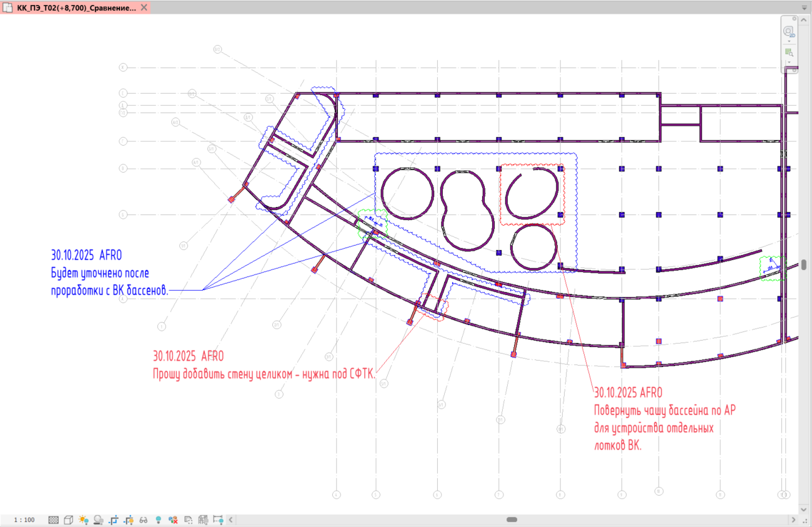Close the КК_ПЭ_Т02(+8,700) view tab
The width and height of the screenshot is (812, 527).
coord(144,8)
